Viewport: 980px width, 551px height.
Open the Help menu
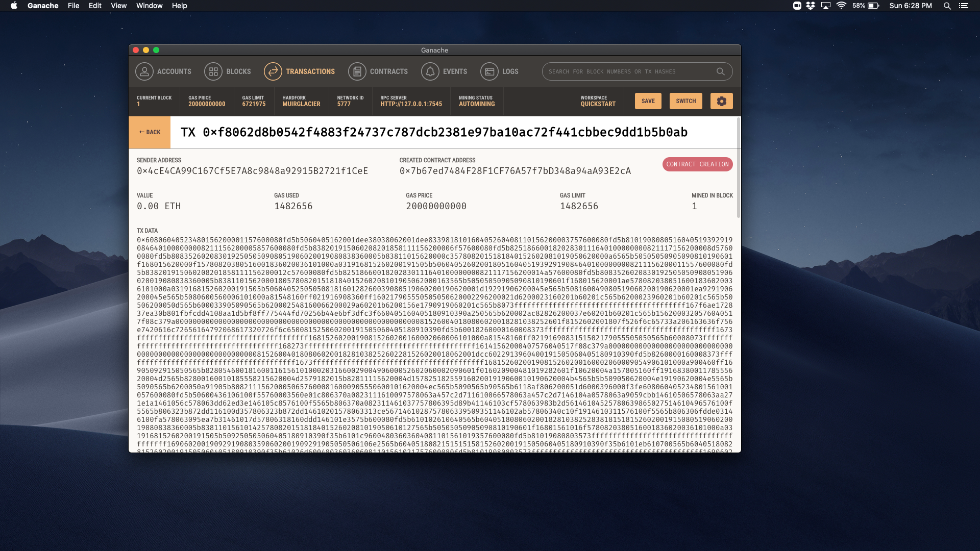point(179,6)
